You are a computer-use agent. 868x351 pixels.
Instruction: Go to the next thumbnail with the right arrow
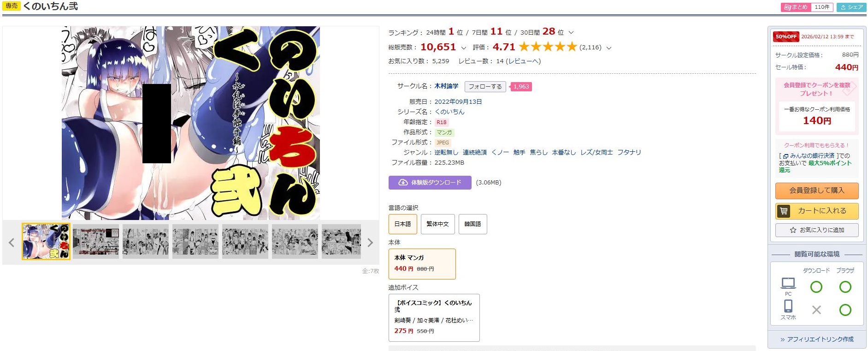tap(370, 243)
